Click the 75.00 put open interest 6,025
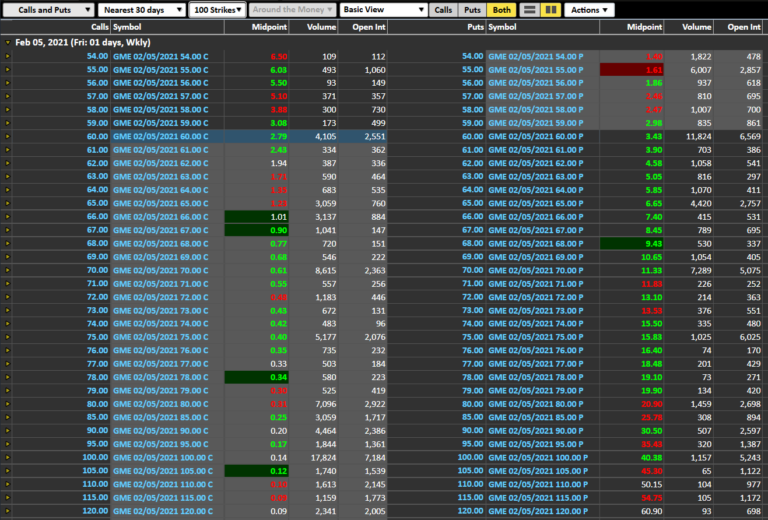Viewport: 768px width, 520px height. (x=750, y=337)
